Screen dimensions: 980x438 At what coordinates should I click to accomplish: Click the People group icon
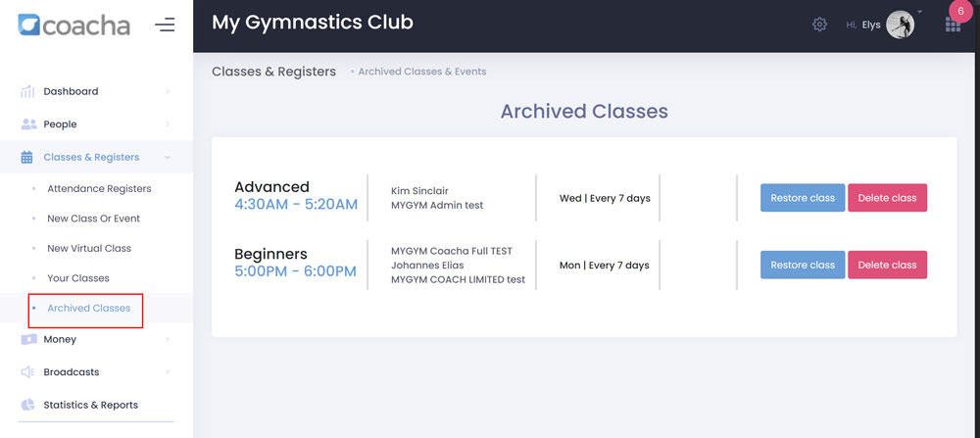coord(28,124)
